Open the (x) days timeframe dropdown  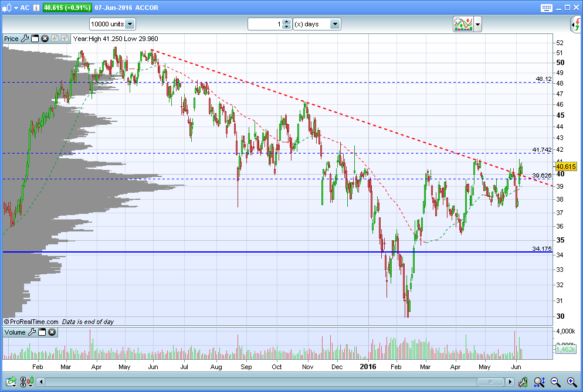pyautogui.click(x=335, y=24)
